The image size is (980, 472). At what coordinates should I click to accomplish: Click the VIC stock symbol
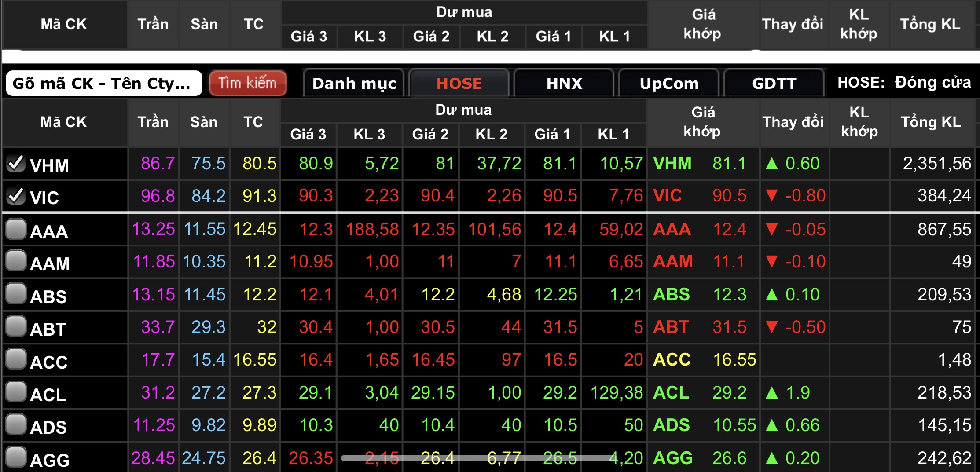pyautogui.click(x=44, y=198)
